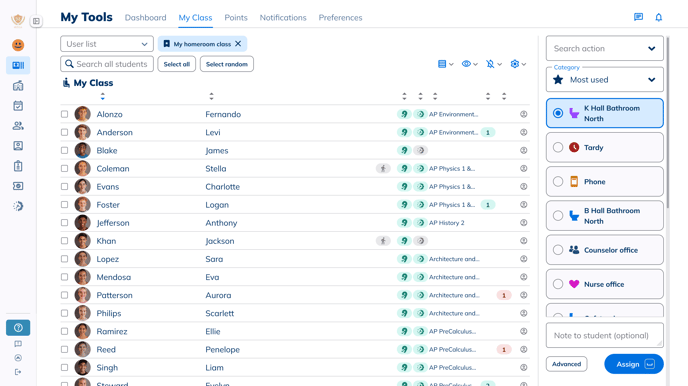This screenshot has width=688, height=386.
Task: Open the Notifications tab
Action: coord(283,18)
